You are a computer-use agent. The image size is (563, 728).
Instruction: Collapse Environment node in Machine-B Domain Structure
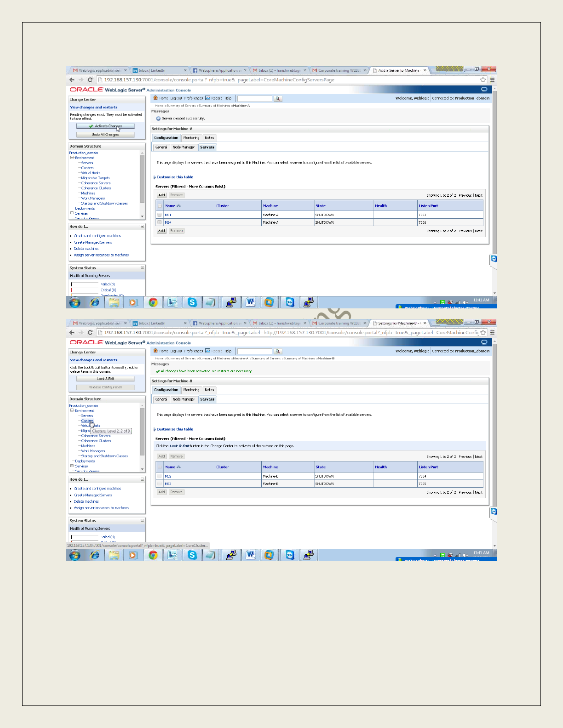(x=72, y=410)
